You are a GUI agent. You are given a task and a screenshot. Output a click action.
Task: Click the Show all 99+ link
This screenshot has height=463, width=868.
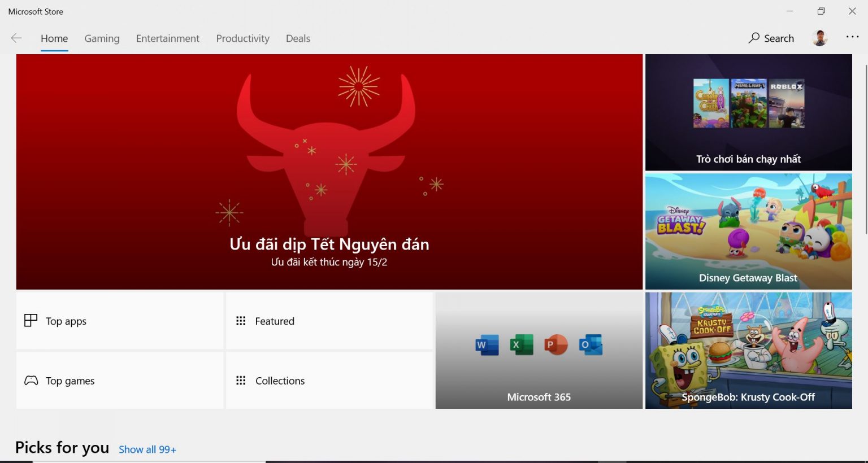tap(147, 449)
